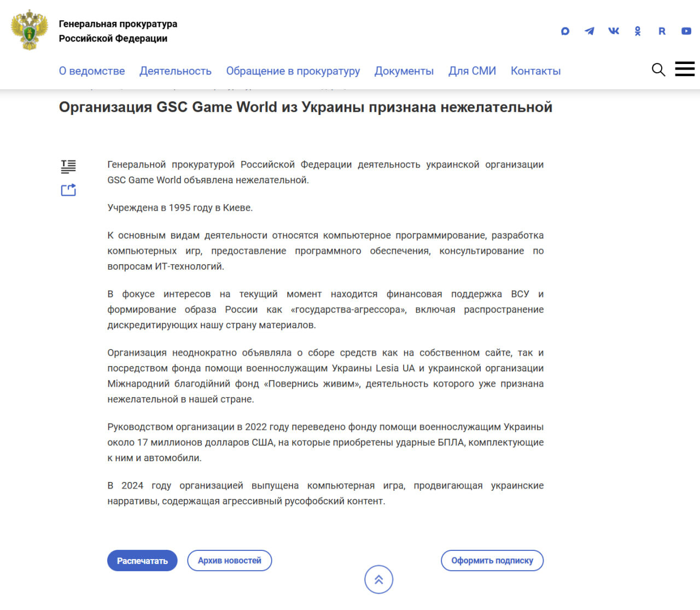This screenshot has width=700, height=610.
Task: Select "Обращение в прокуратуру" in navigation
Action: tap(293, 71)
